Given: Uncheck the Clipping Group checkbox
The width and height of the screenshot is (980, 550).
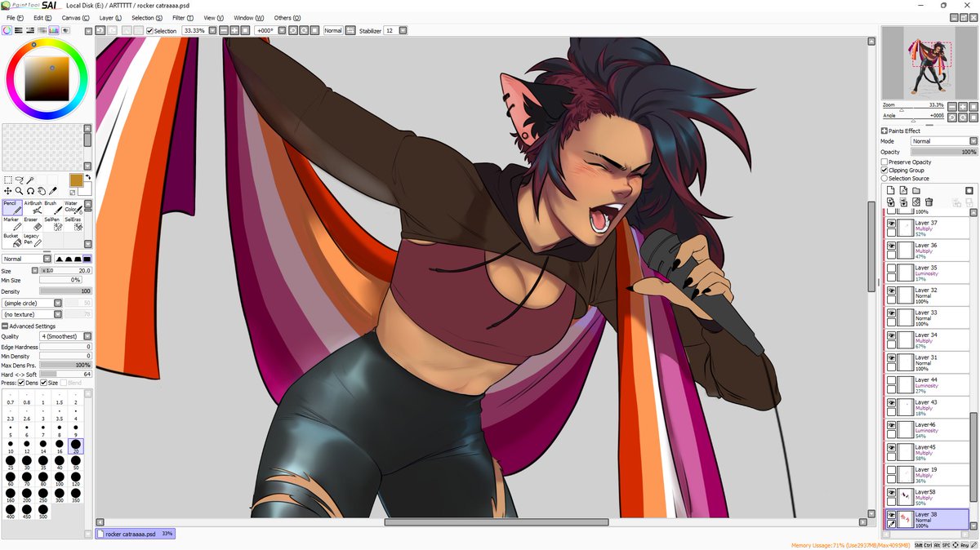Looking at the screenshot, I should point(884,170).
